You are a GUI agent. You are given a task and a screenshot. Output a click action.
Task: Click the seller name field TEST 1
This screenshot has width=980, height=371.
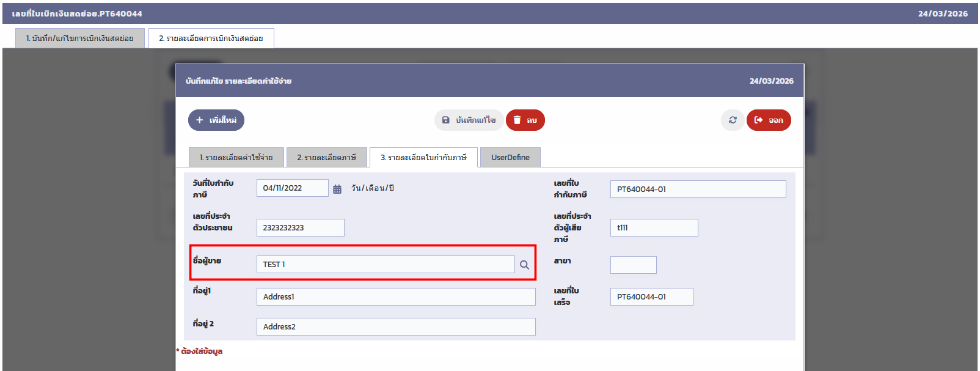tap(385, 265)
